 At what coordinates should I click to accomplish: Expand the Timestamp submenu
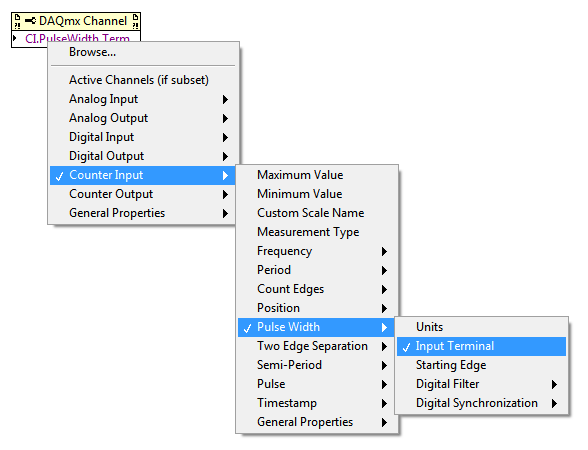pos(316,403)
